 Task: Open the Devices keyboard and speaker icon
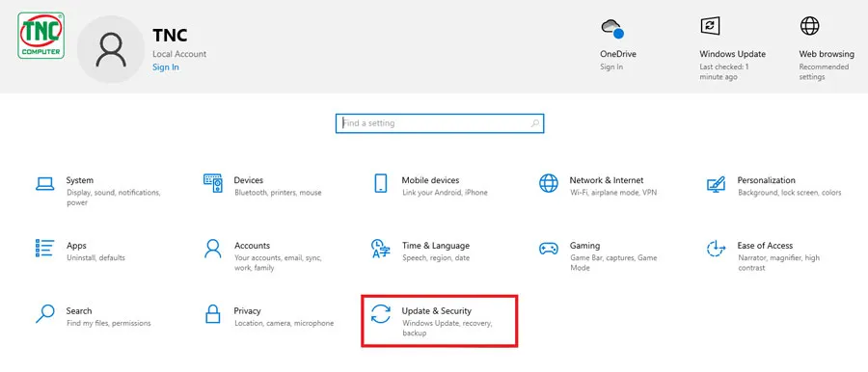point(213,183)
